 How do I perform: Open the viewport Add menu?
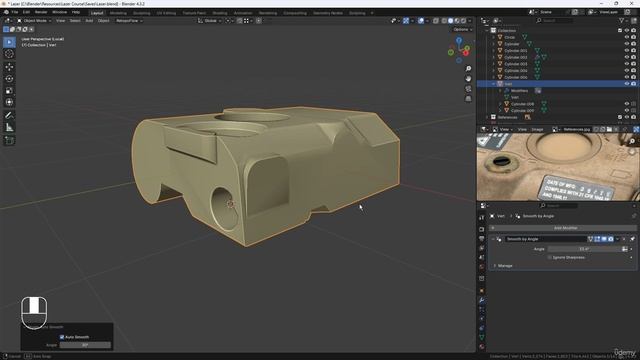pos(89,20)
